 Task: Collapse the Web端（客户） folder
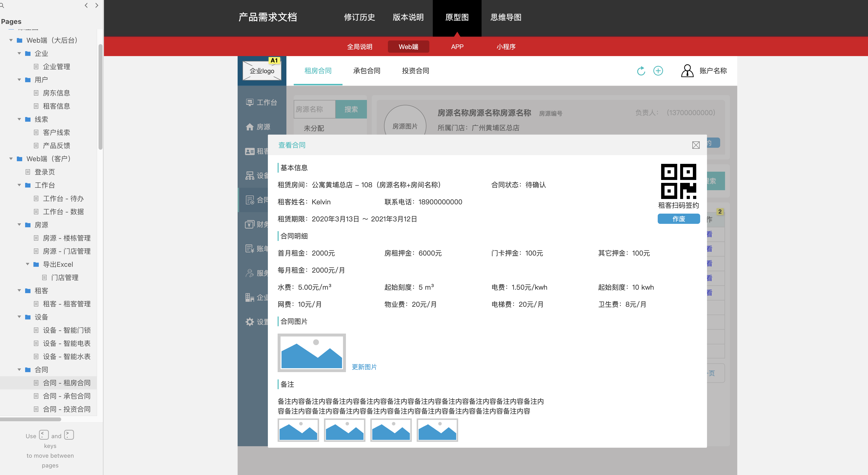click(x=11, y=159)
